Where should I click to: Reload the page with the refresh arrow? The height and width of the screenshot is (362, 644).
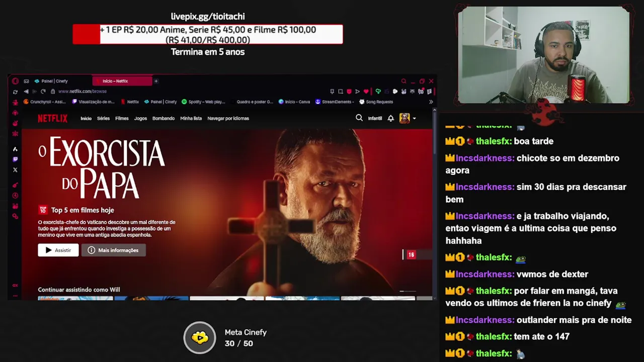click(x=43, y=92)
